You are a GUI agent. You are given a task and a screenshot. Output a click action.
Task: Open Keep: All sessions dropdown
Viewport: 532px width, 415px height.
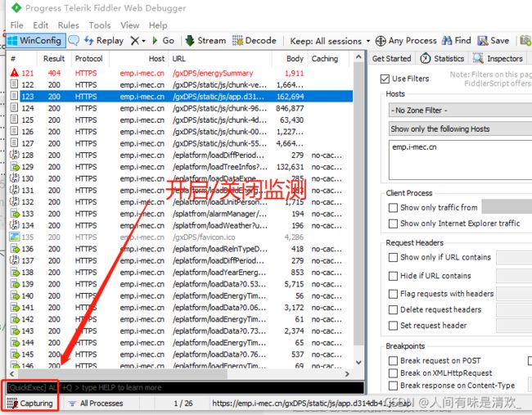point(330,41)
